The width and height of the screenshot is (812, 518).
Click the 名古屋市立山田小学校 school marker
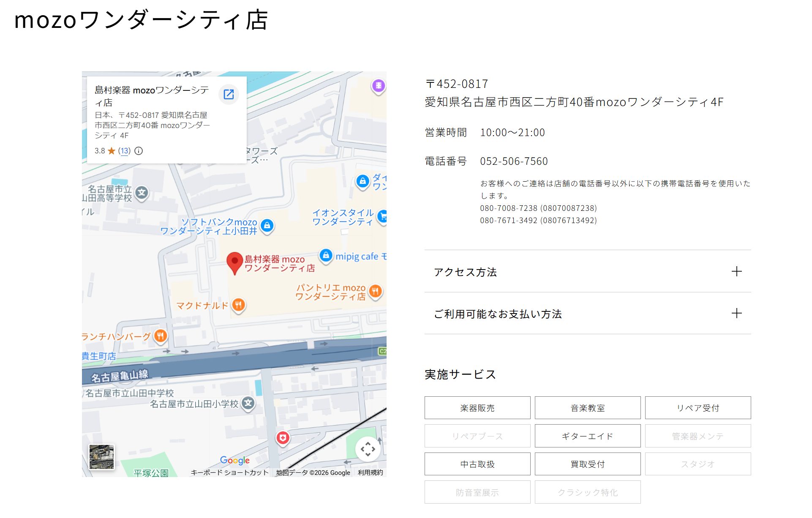pyautogui.click(x=248, y=403)
